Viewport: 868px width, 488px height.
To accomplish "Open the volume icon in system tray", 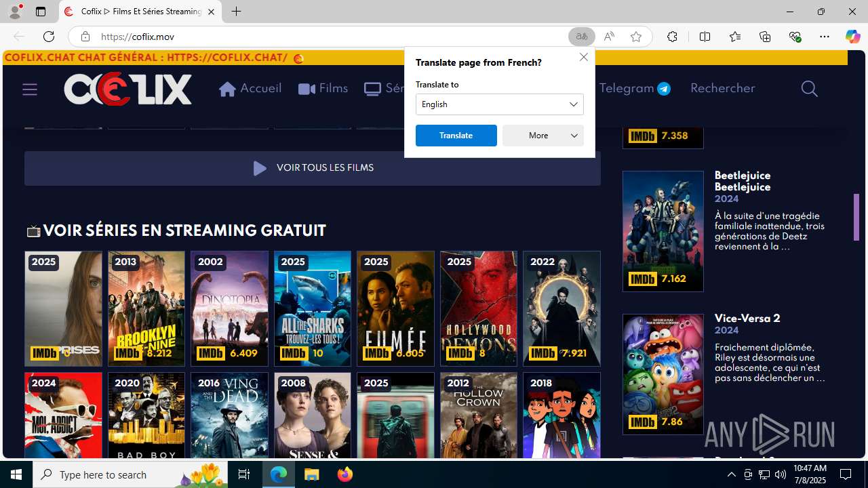I will [781, 474].
